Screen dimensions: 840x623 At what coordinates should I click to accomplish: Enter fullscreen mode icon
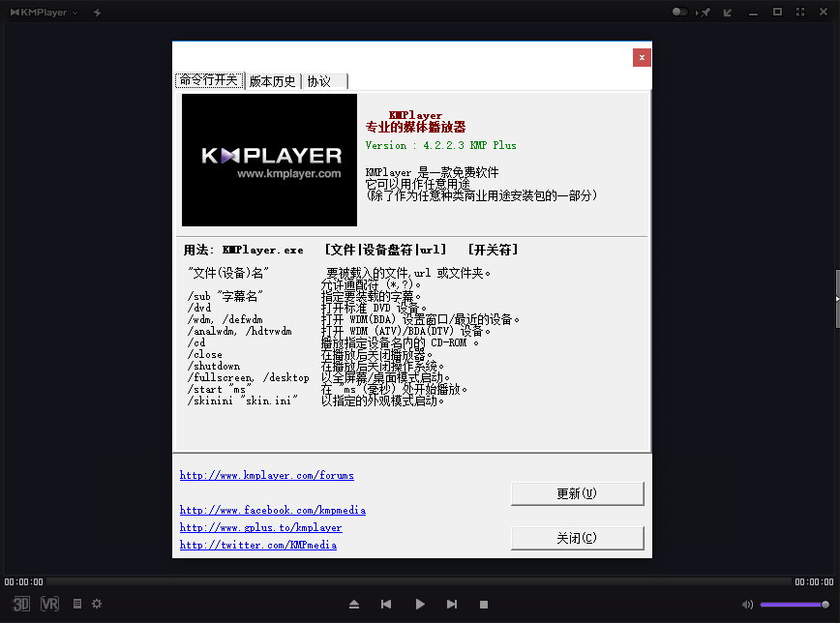(800, 13)
